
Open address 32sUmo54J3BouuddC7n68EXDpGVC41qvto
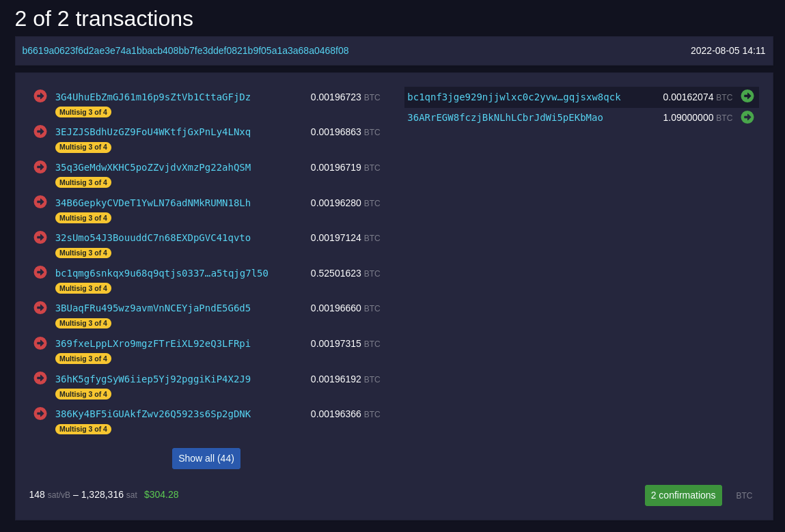pos(152,238)
